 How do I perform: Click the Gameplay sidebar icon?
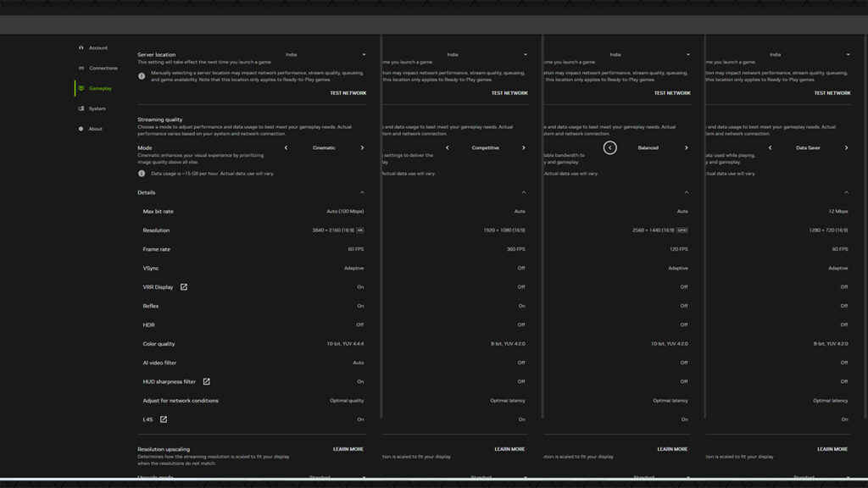[x=81, y=88]
